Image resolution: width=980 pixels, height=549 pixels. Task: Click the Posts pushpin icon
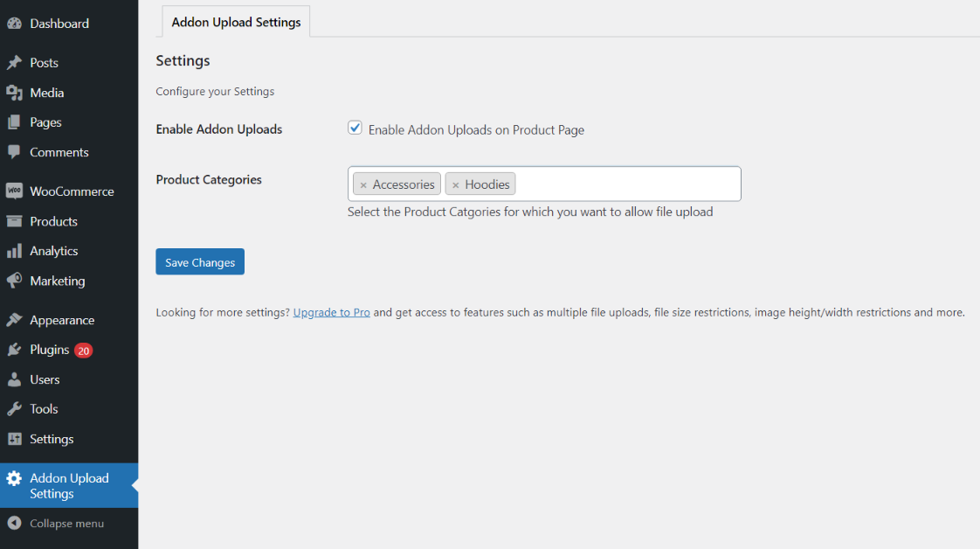(14, 63)
